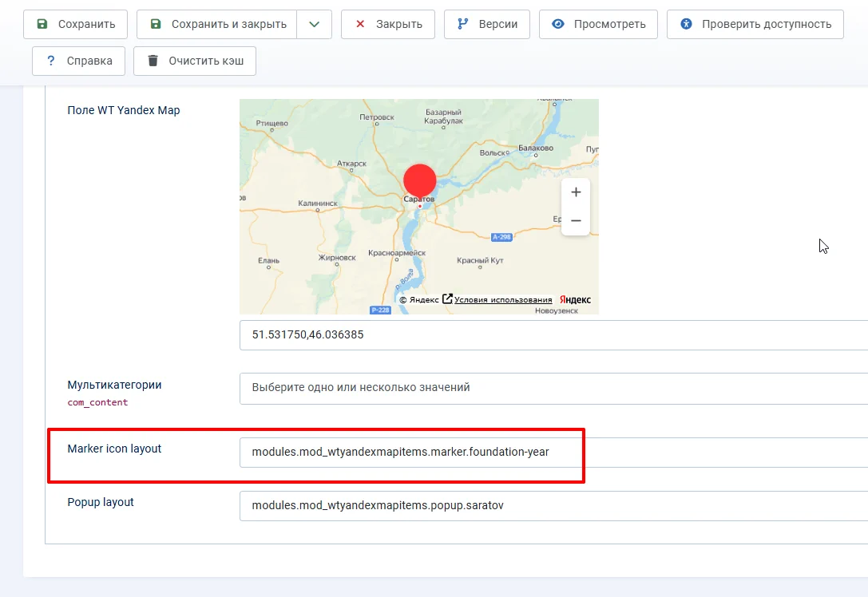Screen dimensions: 868x597
Task: Click the Очистить кэш button
Action: coord(195,61)
